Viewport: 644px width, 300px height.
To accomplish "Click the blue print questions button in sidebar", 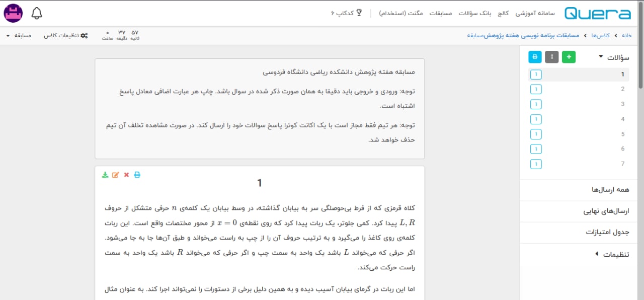I will pyautogui.click(x=535, y=57).
